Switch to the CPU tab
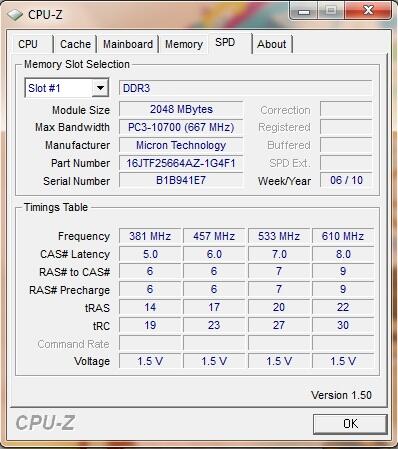This screenshot has height=449, width=398. pos(28,44)
